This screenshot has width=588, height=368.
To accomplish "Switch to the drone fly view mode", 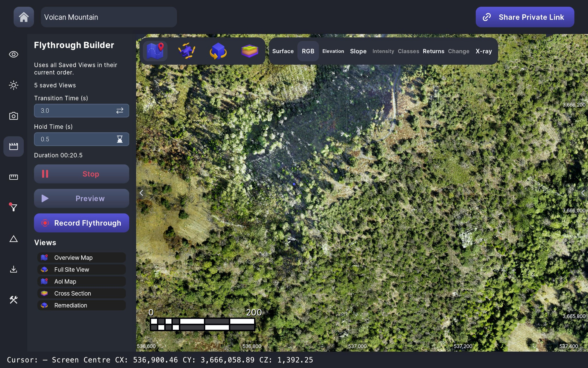I will coord(187,51).
